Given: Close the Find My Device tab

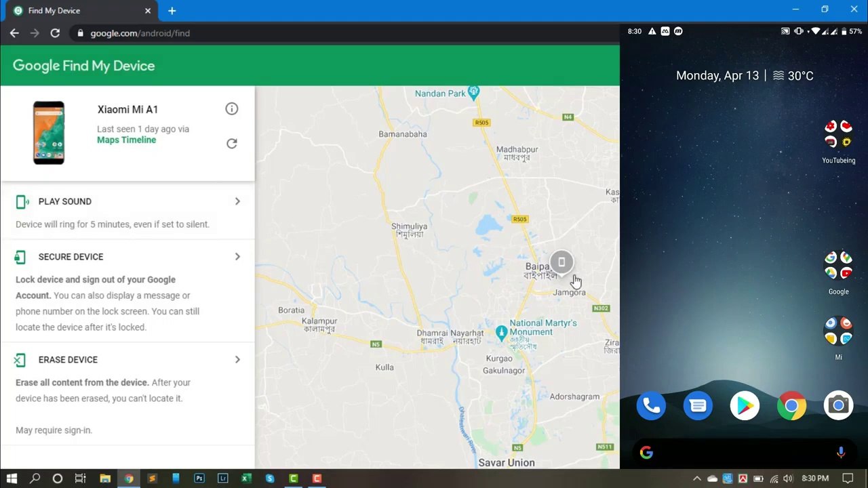Looking at the screenshot, I should point(148,11).
